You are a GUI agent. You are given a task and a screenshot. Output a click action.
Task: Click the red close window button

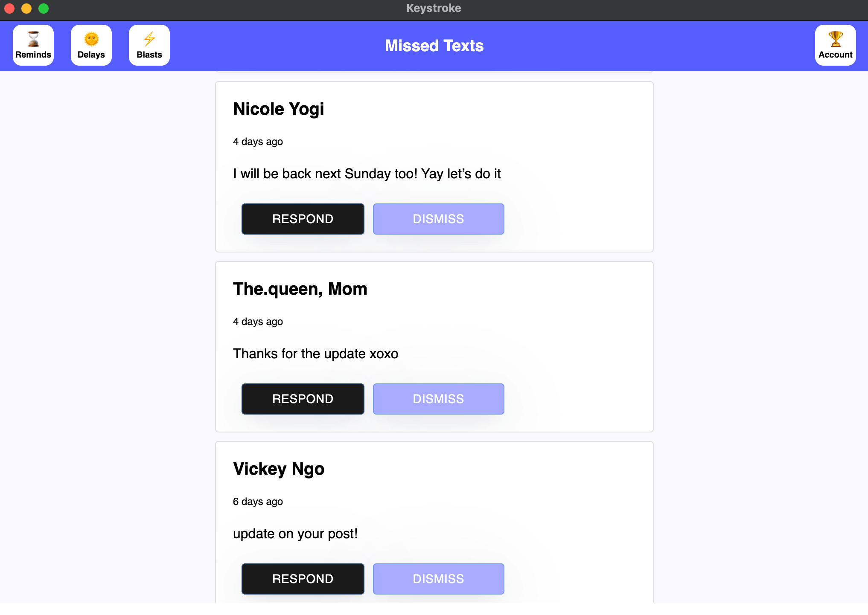pos(9,8)
